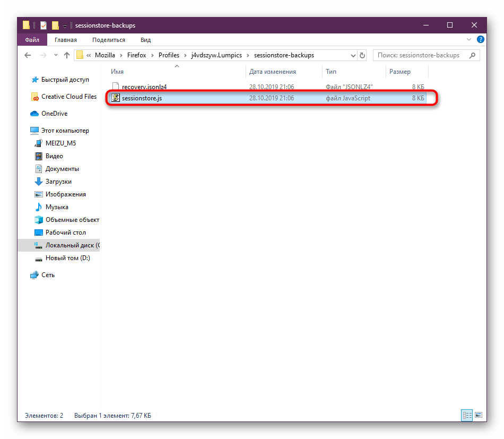The height and width of the screenshot is (439, 504).
Task: Click the sessionstore.js JavaScript file icon
Action: [x=116, y=98]
